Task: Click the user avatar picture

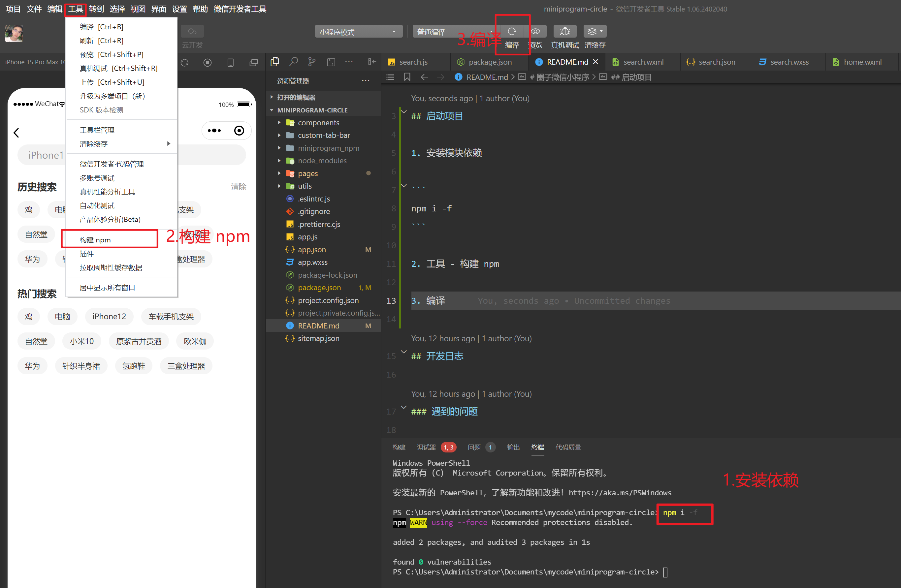Action: tap(14, 33)
